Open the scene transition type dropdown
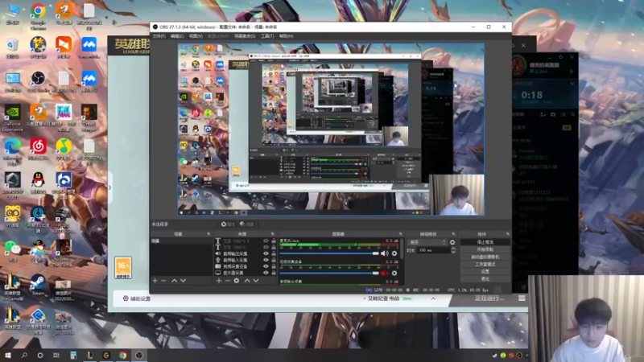Screen dimensions: 644x362 click(427, 243)
